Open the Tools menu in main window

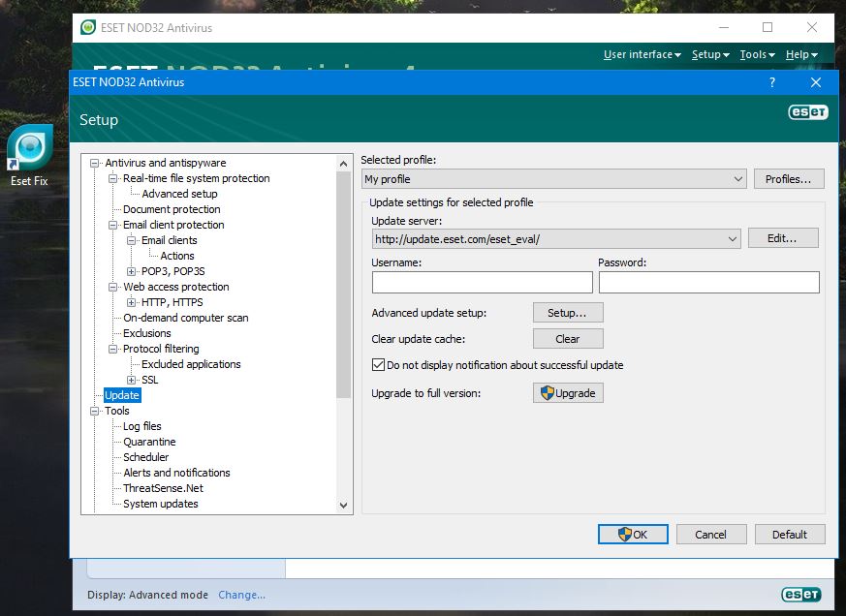[x=758, y=54]
